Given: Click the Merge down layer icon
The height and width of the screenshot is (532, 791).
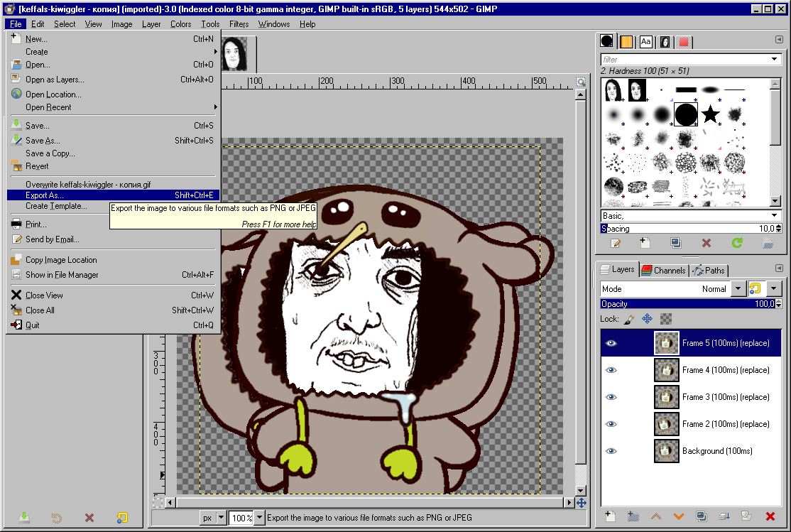Looking at the screenshot, I should [724, 516].
